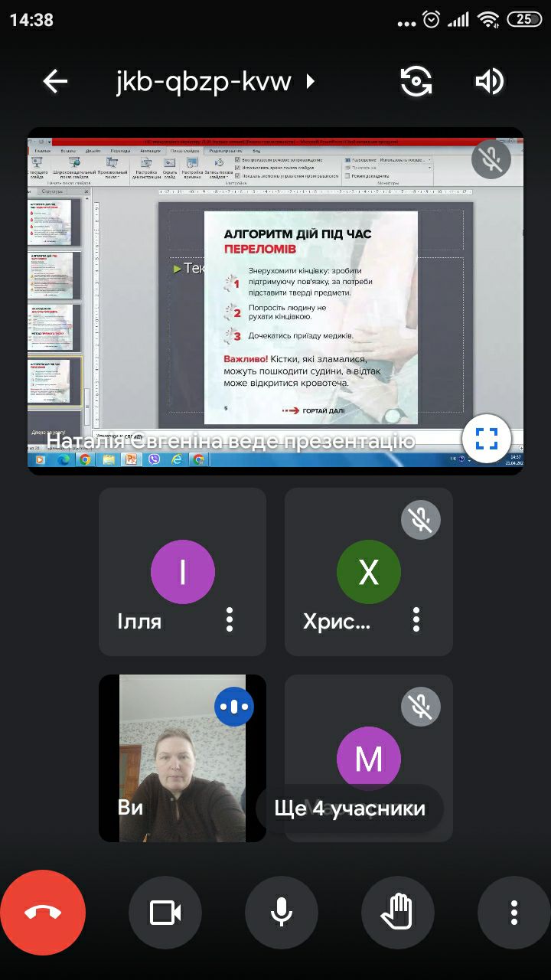Tap muted mic icon on Христина tile
The height and width of the screenshot is (980, 551).
[421, 520]
